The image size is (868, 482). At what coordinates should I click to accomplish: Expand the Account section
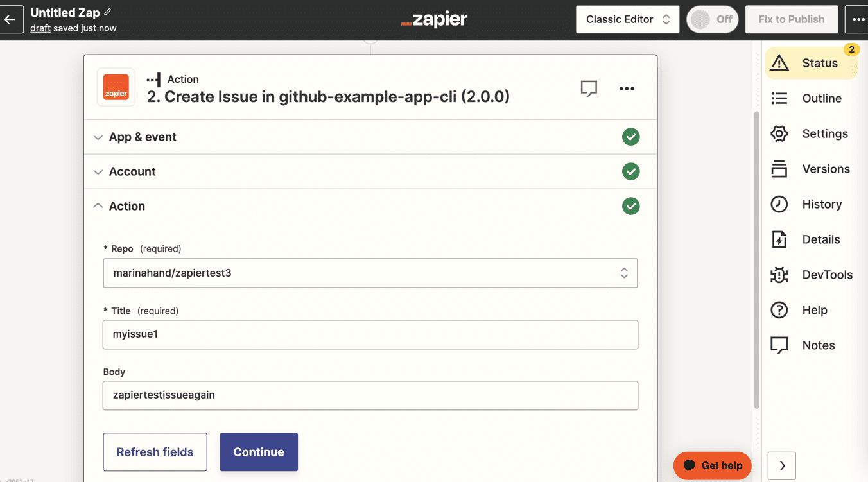[x=132, y=171]
